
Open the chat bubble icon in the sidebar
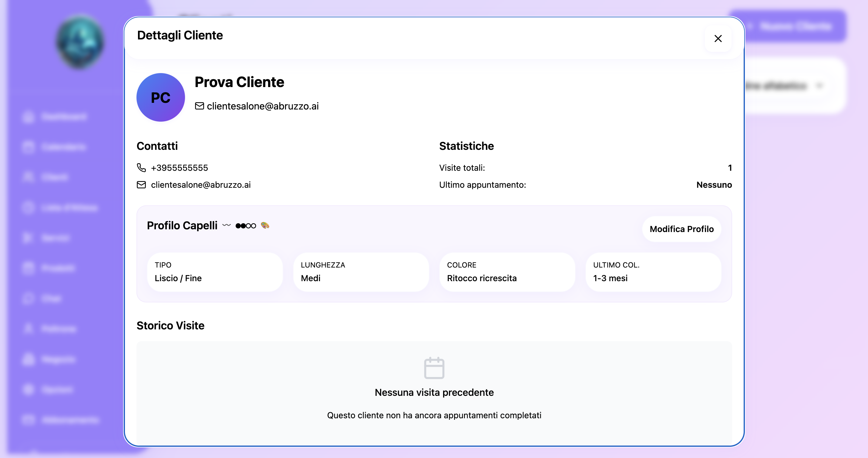pyautogui.click(x=28, y=298)
